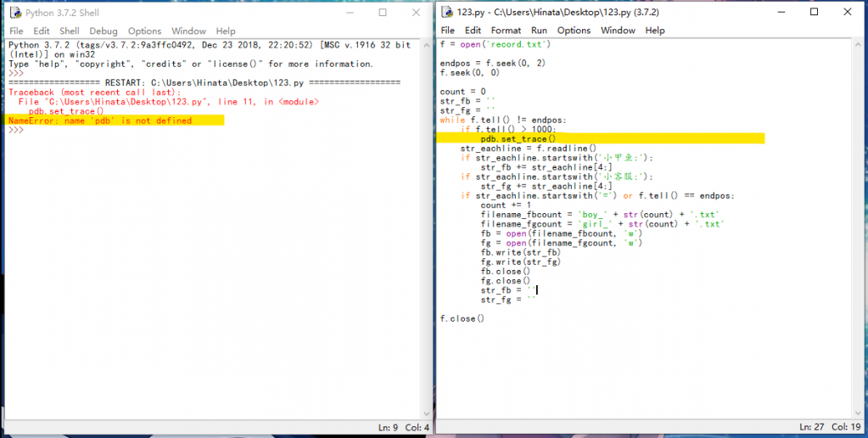Click the highlighted NameError line in Shell
The width and height of the screenshot is (868, 438).
tap(100, 121)
